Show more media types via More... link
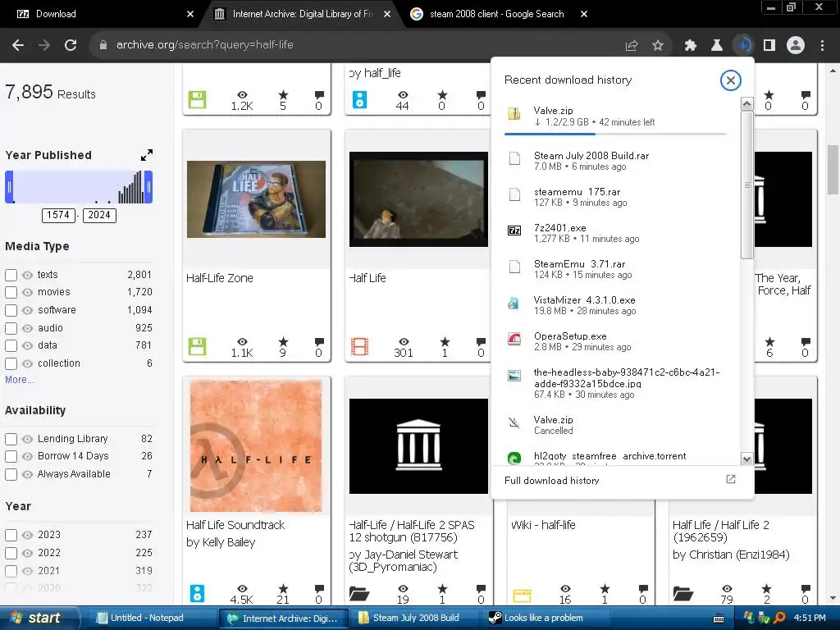840x630 pixels. [20, 379]
